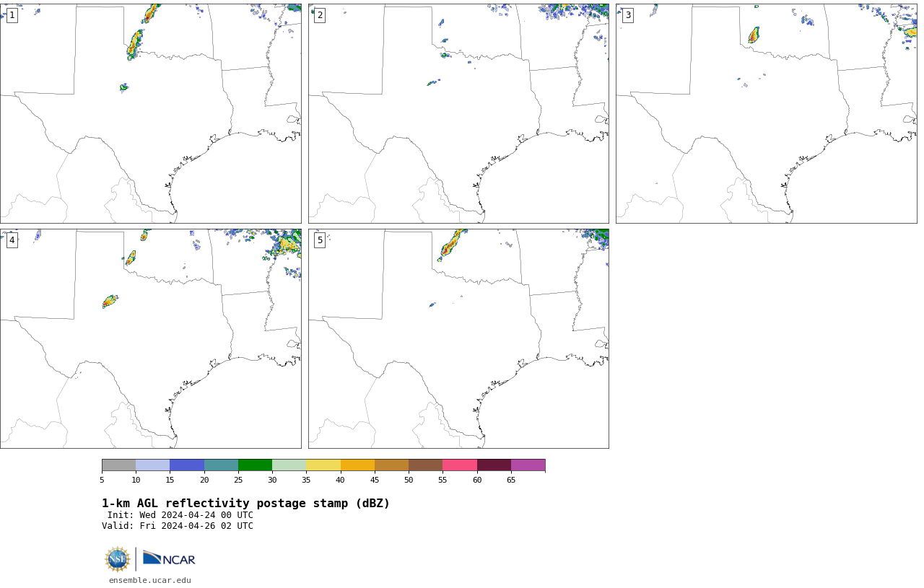This screenshot has height=588, width=924.
Task: Click the plot title '1-km AGL reflectivity postage stamp (dBZ)'
Action: (245, 504)
